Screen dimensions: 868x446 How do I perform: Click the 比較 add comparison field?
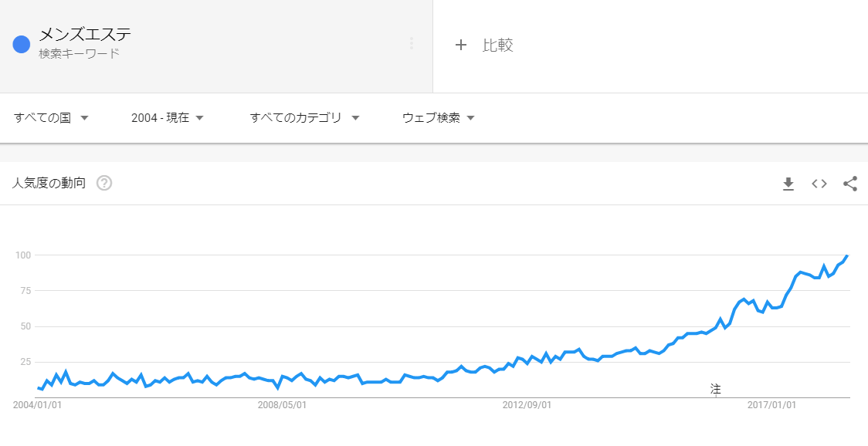pyautogui.click(x=650, y=46)
